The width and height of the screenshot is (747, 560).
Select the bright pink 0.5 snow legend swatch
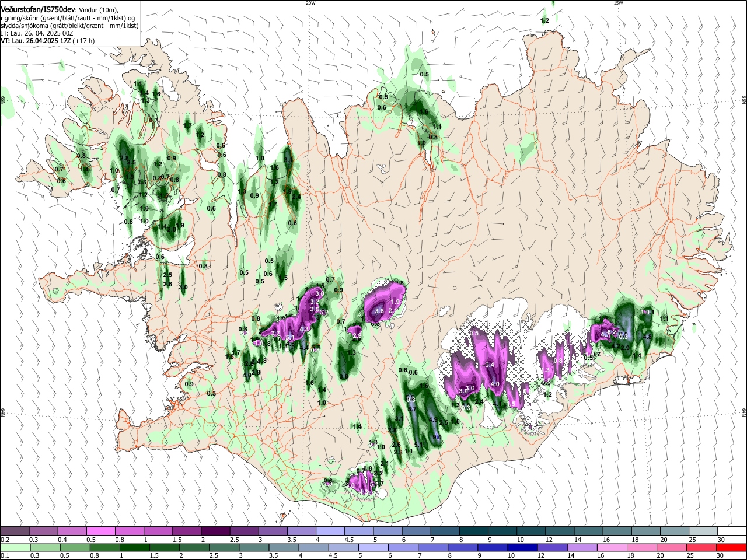(x=100, y=531)
